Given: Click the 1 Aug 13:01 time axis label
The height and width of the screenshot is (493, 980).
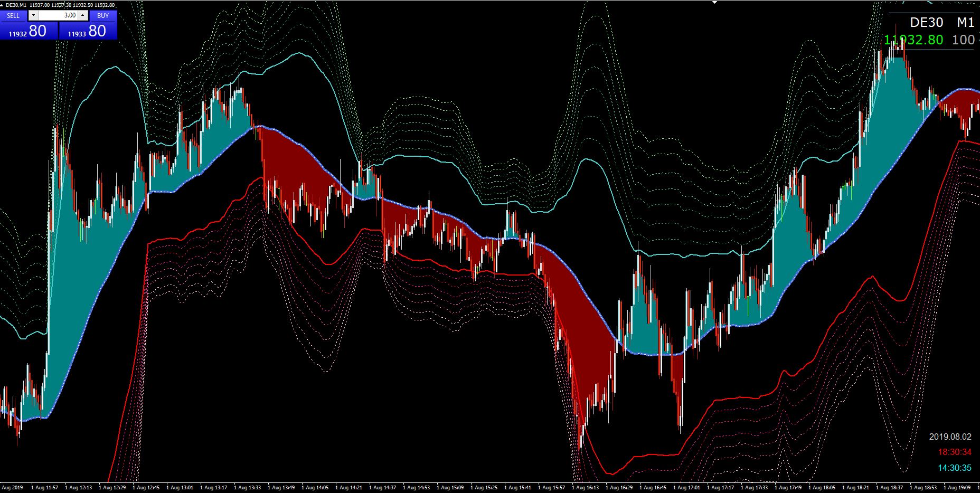Looking at the screenshot, I should tap(180, 488).
